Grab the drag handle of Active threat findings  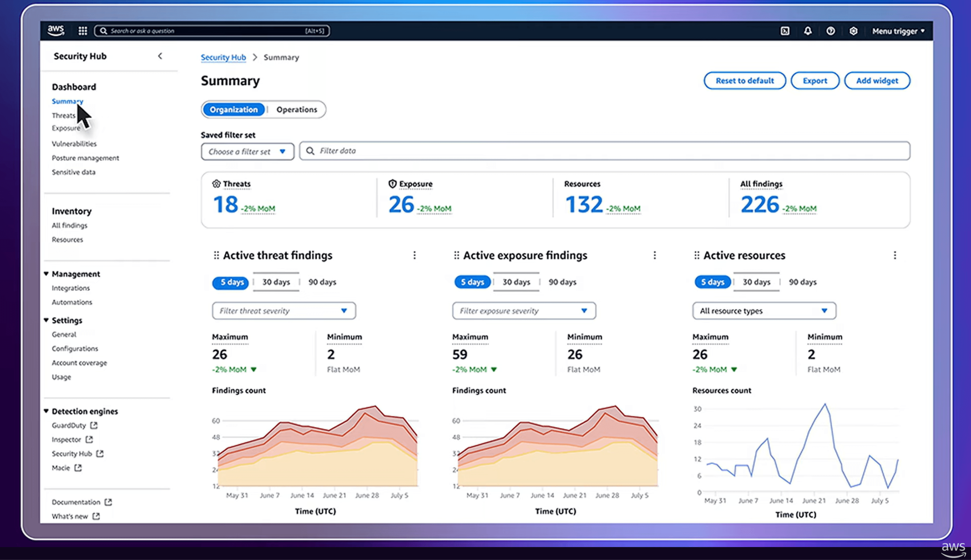click(x=216, y=255)
